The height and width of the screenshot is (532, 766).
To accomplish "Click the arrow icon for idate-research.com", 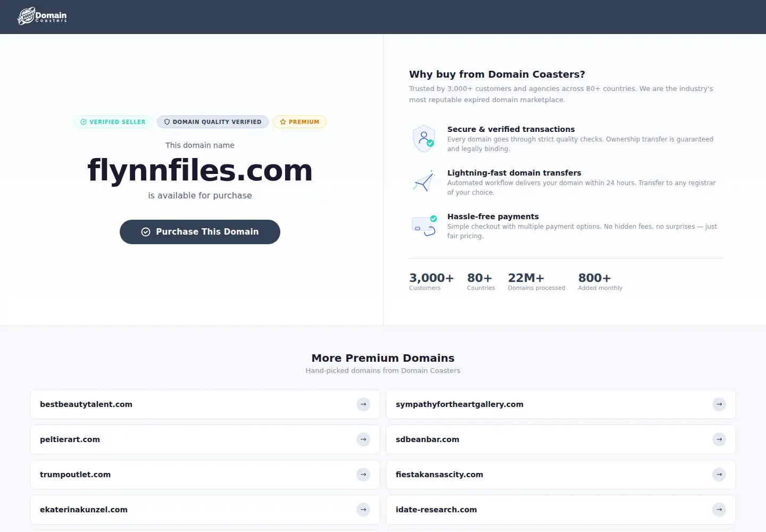I will (x=719, y=510).
